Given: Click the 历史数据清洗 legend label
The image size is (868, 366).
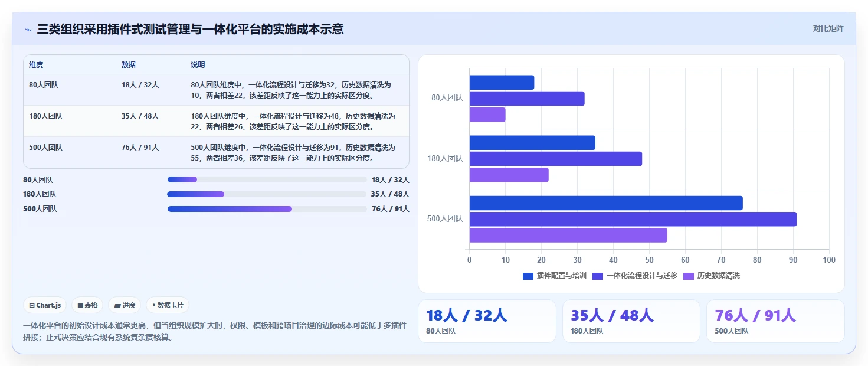Looking at the screenshot, I should 718,276.
